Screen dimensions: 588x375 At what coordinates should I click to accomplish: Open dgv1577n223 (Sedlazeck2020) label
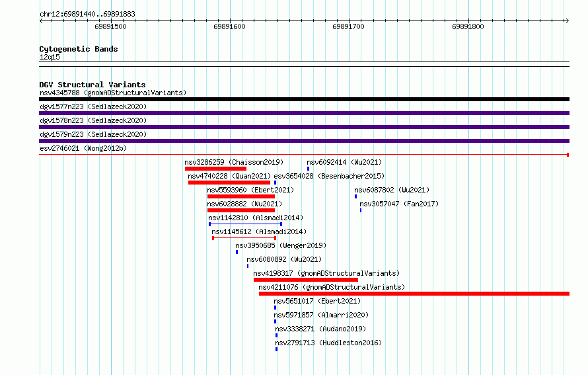(x=93, y=106)
